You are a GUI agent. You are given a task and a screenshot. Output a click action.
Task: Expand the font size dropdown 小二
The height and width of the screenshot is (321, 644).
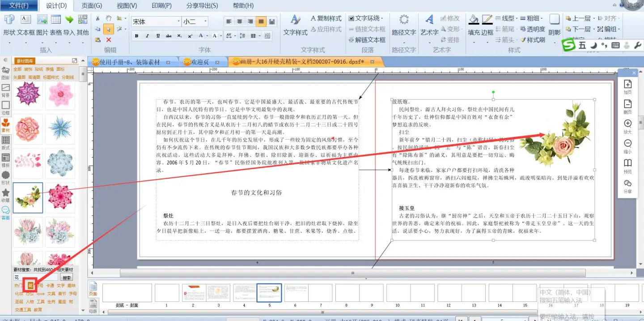195,21
